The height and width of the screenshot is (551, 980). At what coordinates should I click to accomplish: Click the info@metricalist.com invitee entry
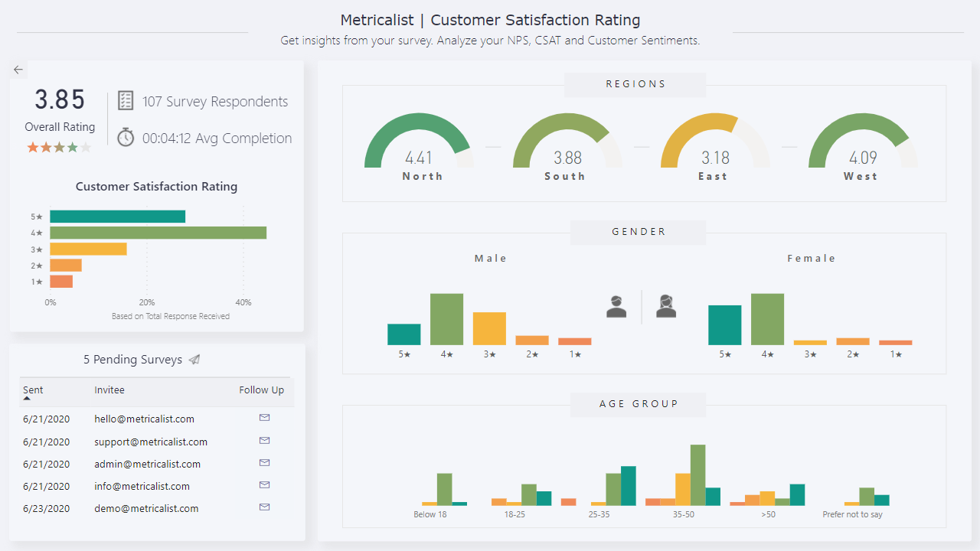pyautogui.click(x=142, y=486)
